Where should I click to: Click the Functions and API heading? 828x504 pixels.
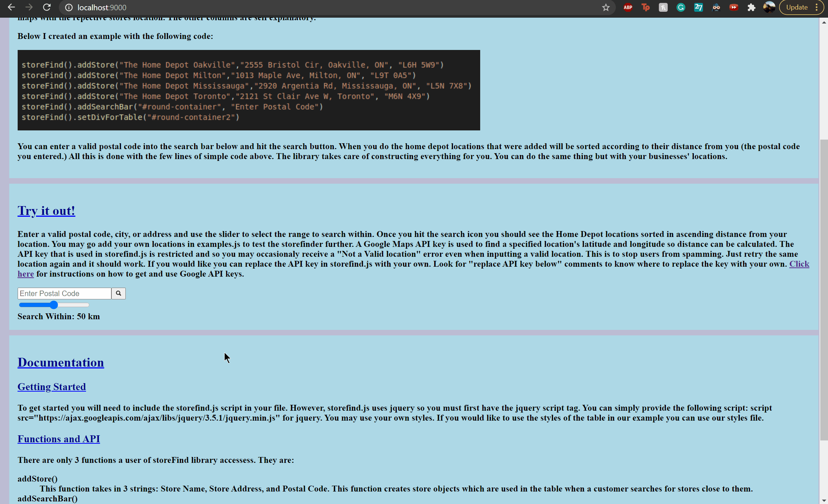(x=59, y=439)
